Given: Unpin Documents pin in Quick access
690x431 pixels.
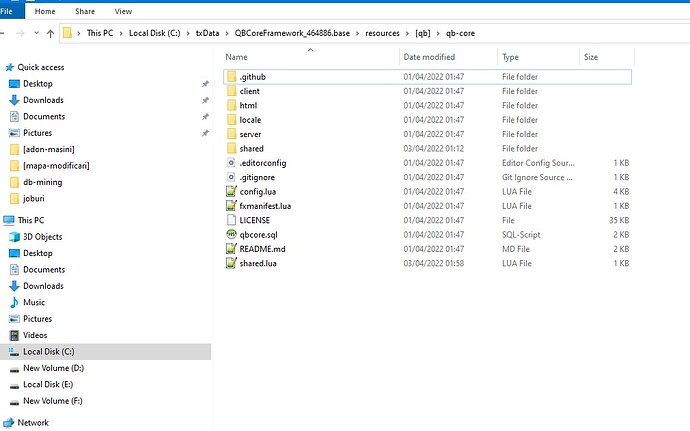Looking at the screenshot, I should pyautogui.click(x=205, y=117).
